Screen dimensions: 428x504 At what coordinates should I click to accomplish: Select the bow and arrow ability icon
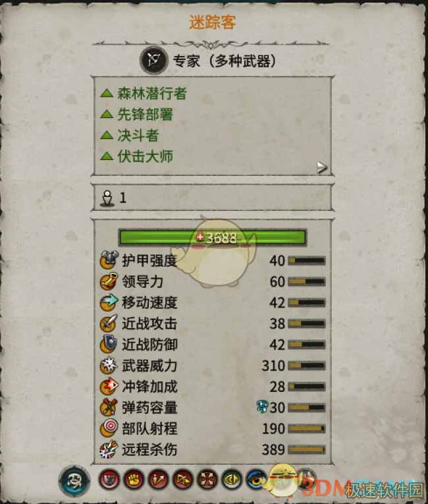(182, 480)
